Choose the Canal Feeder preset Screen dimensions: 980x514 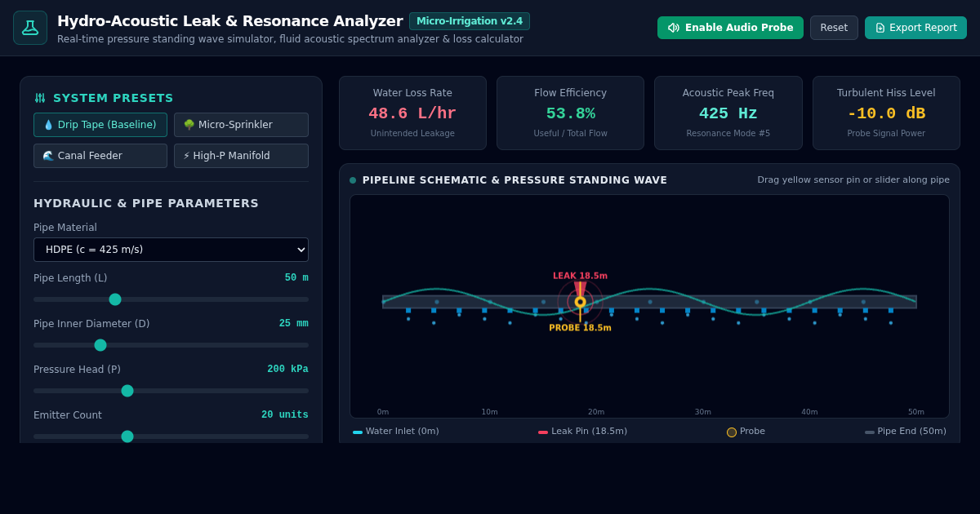pyautogui.click(x=100, y=156)
